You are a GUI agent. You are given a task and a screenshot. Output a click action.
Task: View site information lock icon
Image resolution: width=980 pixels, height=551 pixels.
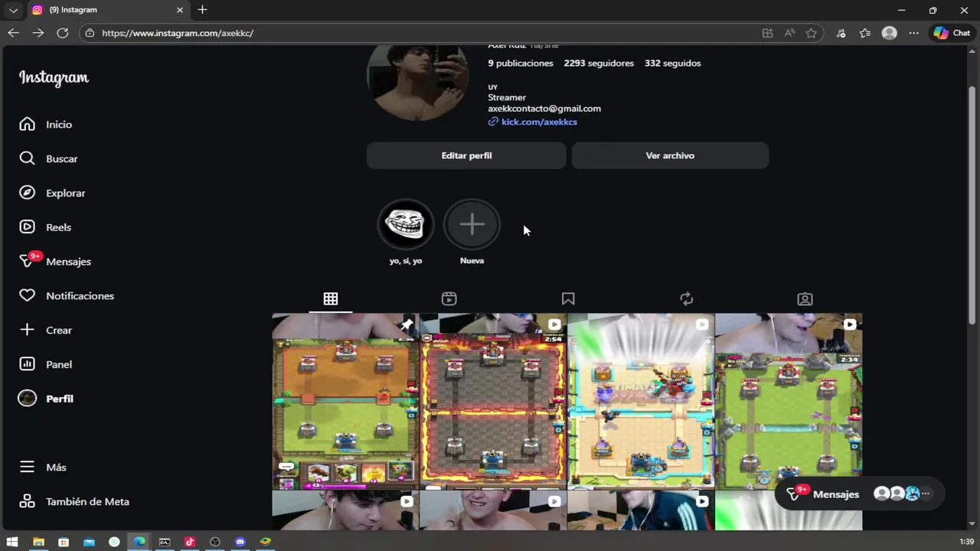90,33
